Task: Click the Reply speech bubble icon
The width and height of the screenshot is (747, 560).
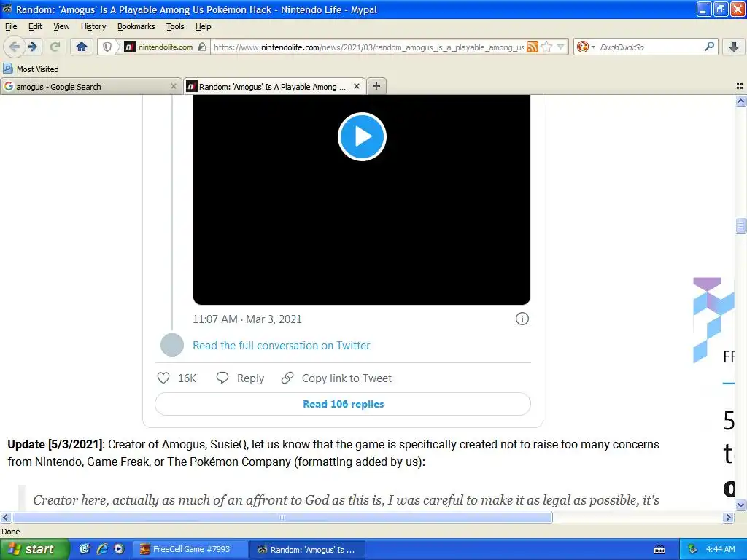Action: tap(222, 378)
